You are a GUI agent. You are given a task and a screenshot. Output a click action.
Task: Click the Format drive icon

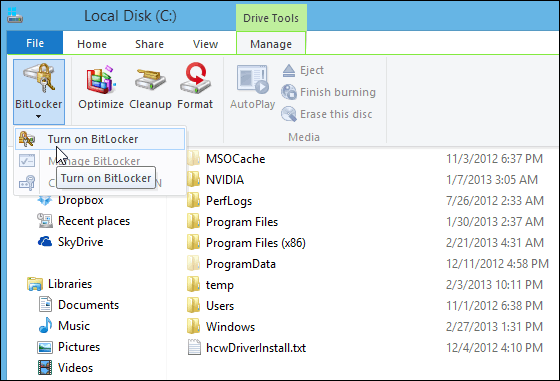pyautogui.click(x=195, y=79)
